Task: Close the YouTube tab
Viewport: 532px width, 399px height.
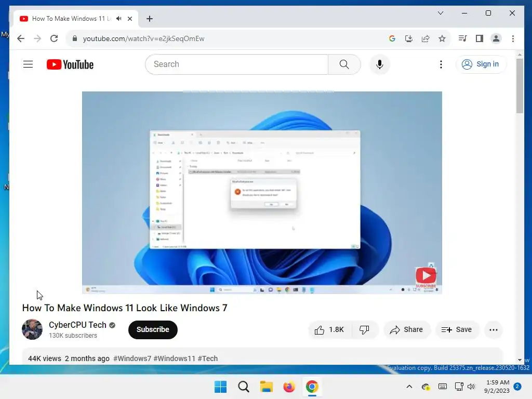Action: [x=129, y=19]
